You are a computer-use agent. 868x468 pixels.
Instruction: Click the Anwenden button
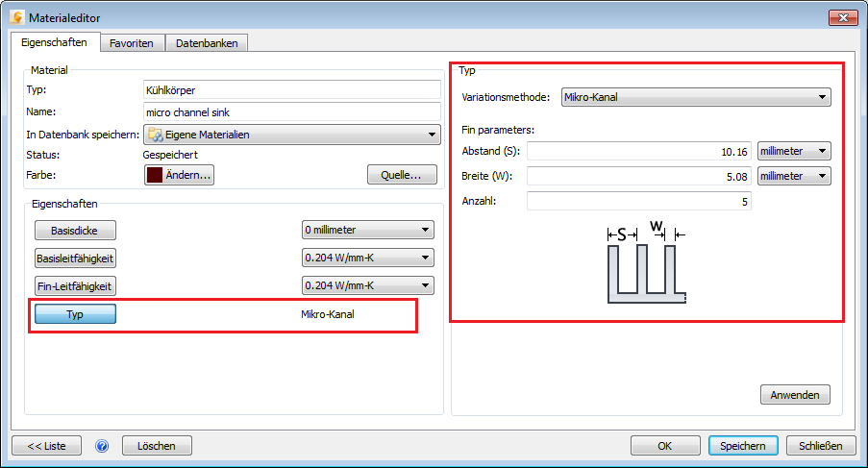point(795,395)
